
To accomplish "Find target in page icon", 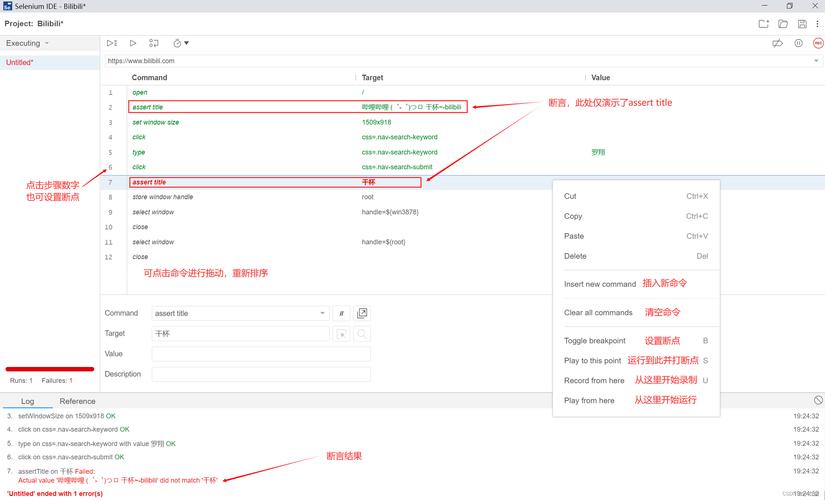I will click(362, 334).
